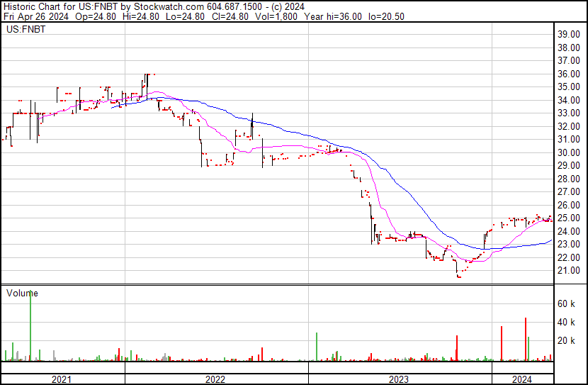The width and height of the screenshot is (588, 385).
Task: Select the 2022 year label on timeline
Action: [x=215, y=379]
